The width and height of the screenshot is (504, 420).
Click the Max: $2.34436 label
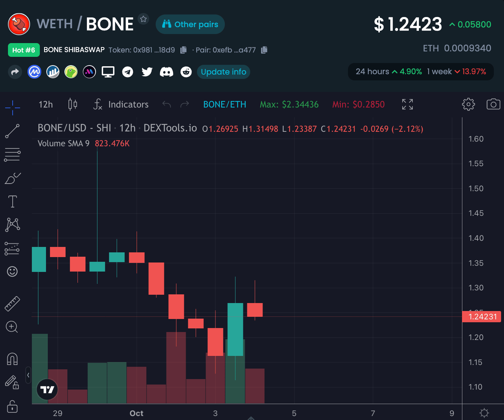pyautogui.click(x=289, y=105)
